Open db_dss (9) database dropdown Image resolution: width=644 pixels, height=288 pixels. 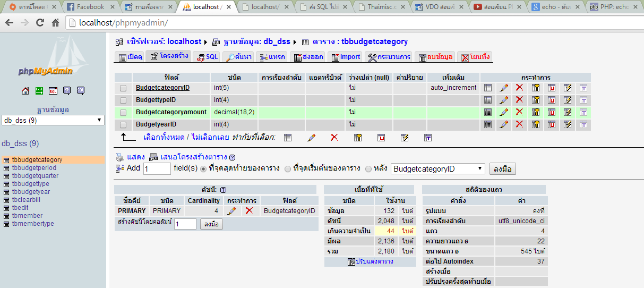53,120
